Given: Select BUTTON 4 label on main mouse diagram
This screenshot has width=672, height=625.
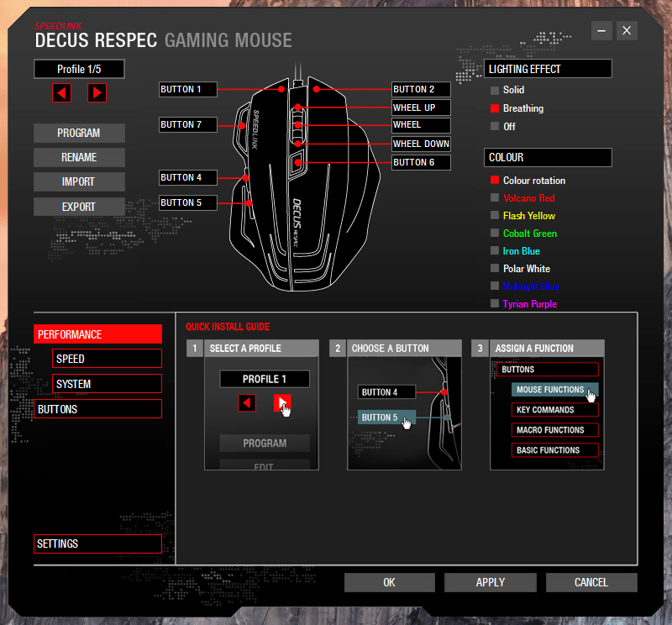Looking at the screenshot, I should pos(187,177).
